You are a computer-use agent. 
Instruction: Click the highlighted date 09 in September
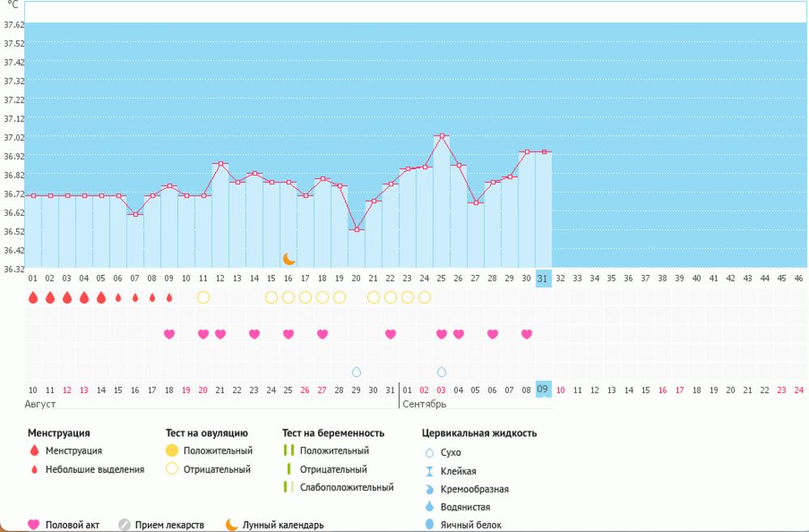coord(543,391)
